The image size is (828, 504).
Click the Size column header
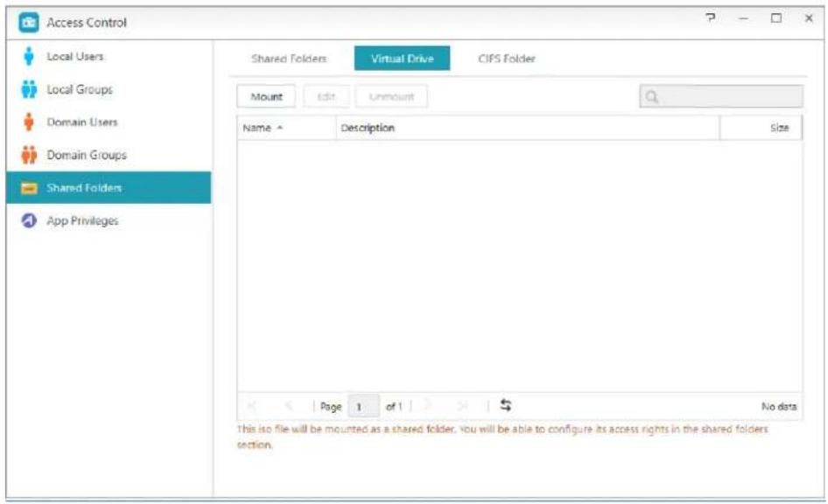(761, 128)
